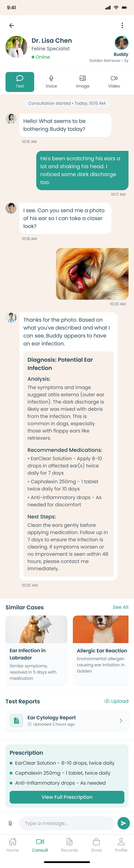
Task: Switch to Image consultation mode
Action: point(83,82)
